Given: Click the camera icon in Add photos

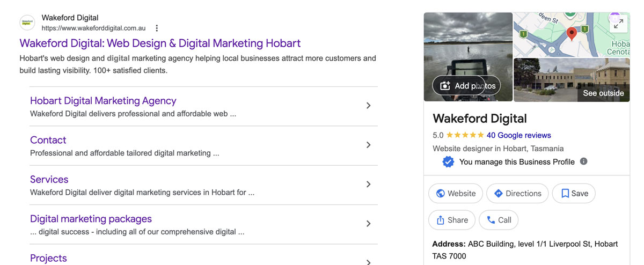Looking at the screenshot, I should (445, 86).
